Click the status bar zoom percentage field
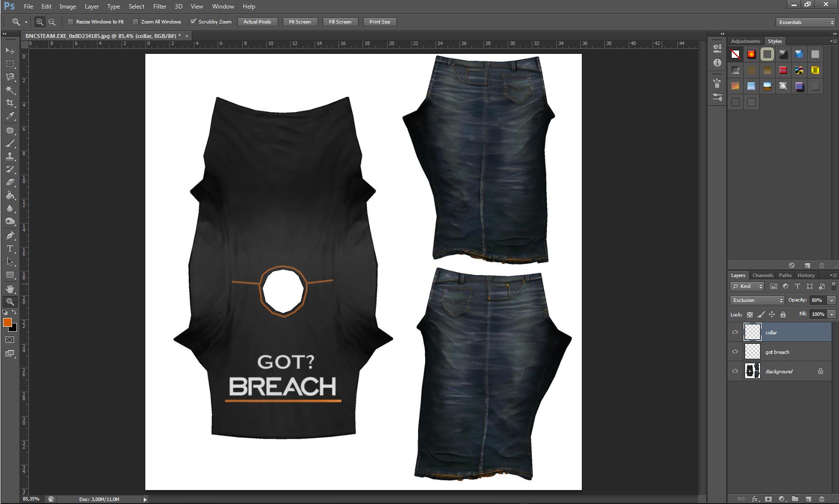839x504 pixels. point(31,500)
